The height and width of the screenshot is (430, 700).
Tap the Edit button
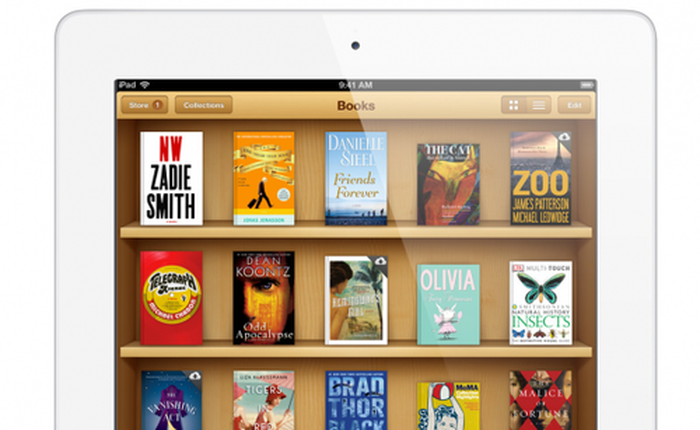[574, 105]
